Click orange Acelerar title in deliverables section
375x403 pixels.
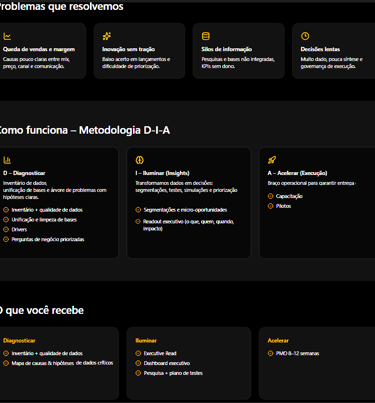click(278, 340)
